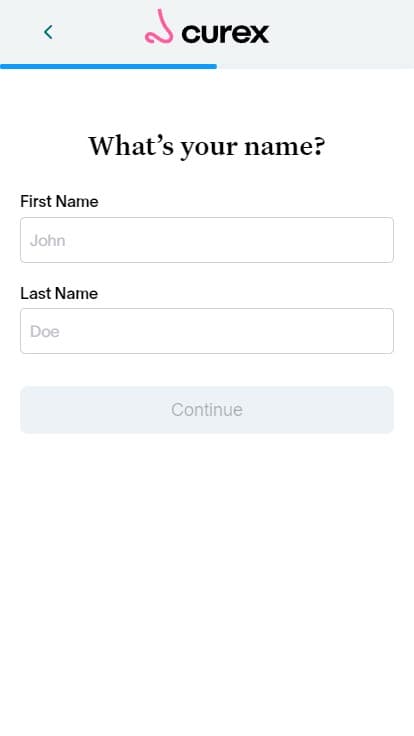This screenshot has height=736, width=414.
Task: Click the curex wordmark text
Action: tap(225, 33)
